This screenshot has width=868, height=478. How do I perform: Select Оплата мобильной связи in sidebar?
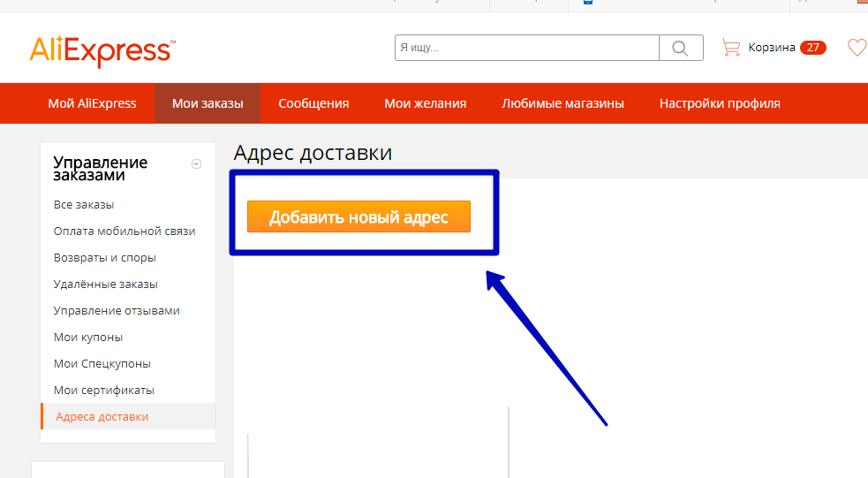pos(125,231)
